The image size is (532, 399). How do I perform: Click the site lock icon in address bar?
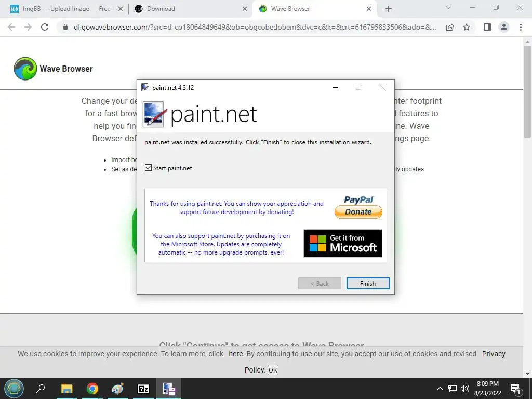point(65,27)
